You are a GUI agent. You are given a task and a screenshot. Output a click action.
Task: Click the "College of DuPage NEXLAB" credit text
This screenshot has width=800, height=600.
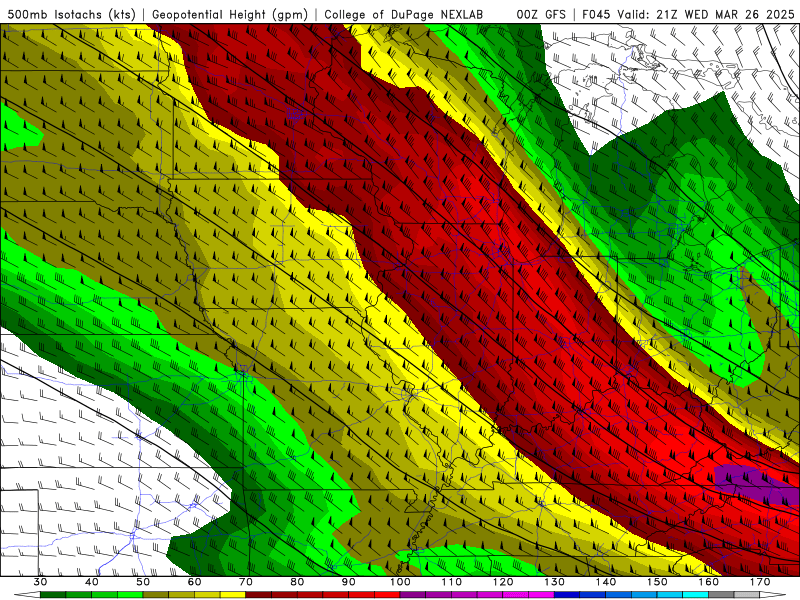point(404,14)
